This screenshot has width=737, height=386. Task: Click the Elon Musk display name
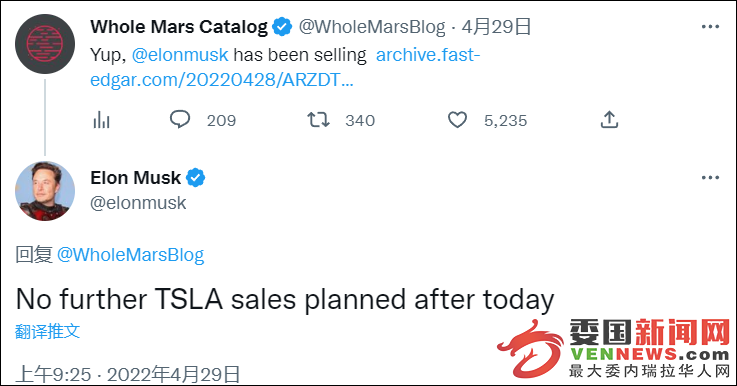135,178
